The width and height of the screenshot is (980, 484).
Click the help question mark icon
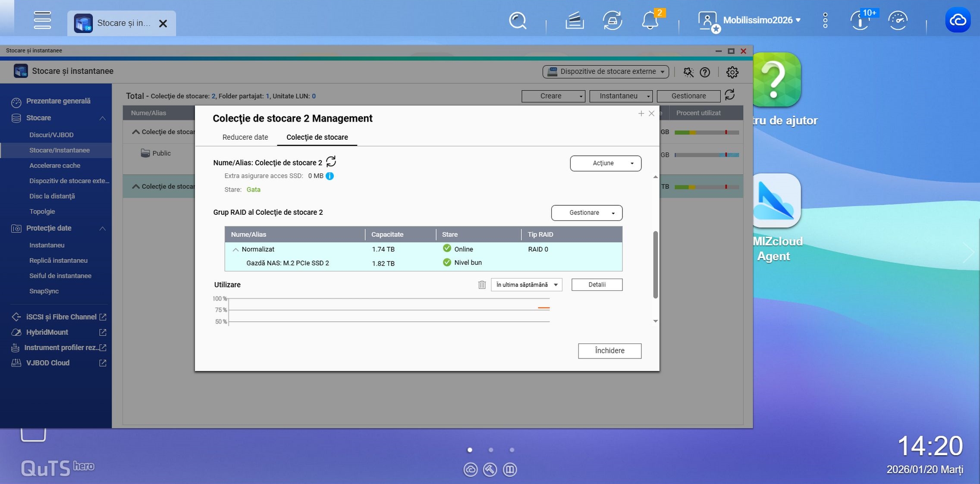705,72
